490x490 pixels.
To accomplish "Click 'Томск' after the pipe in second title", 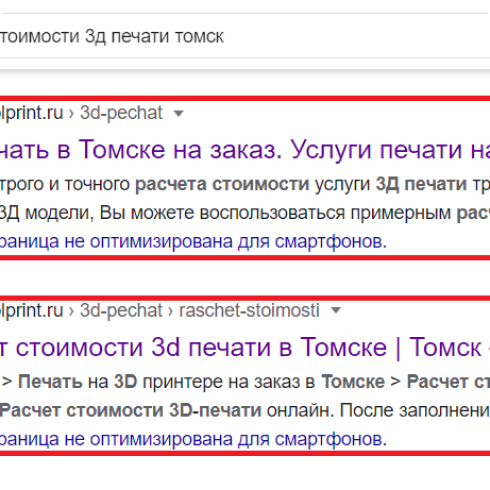I will point(445,347).
